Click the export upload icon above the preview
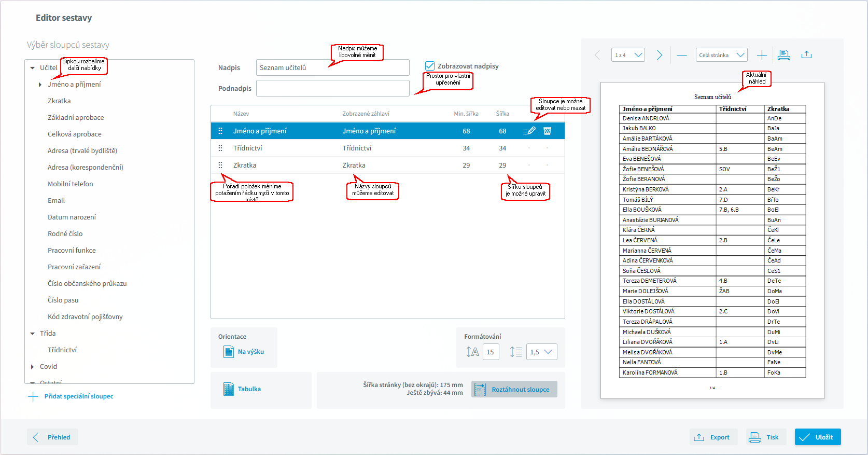 coord(806,55)
